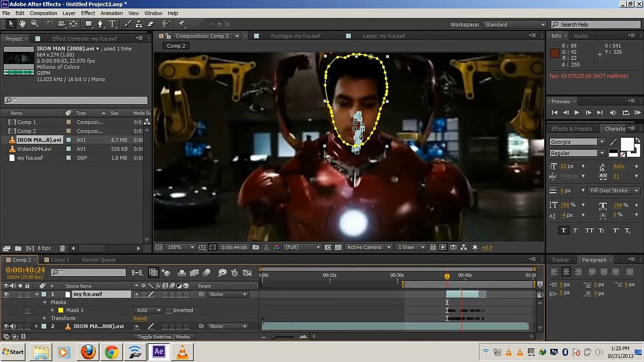
Task: Select the Selection arrow tool
Action: point(11,24)
